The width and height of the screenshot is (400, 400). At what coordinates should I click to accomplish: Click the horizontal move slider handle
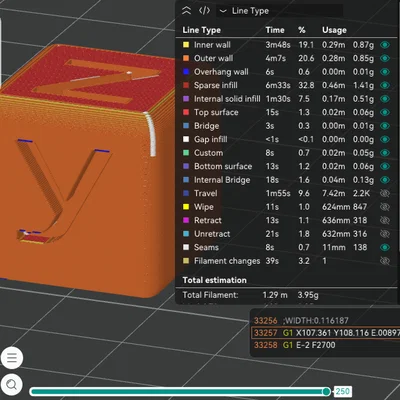coord(327,391)
